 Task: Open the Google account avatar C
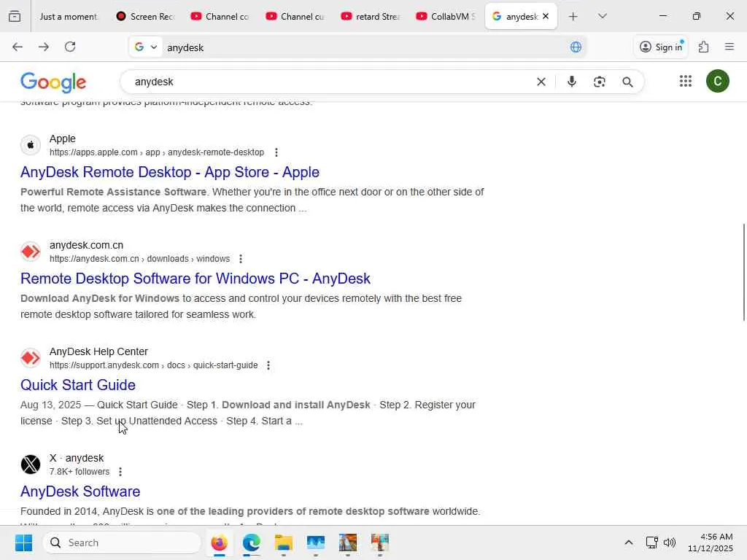718,82
